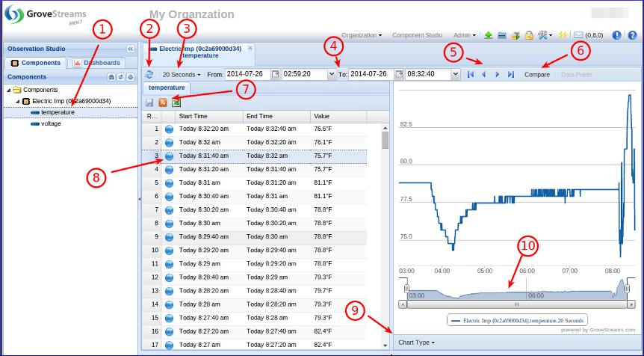The width and height of the screenshot is (644, 356).
Task: Export the table to Excel
Action: (x=176, y=102)
